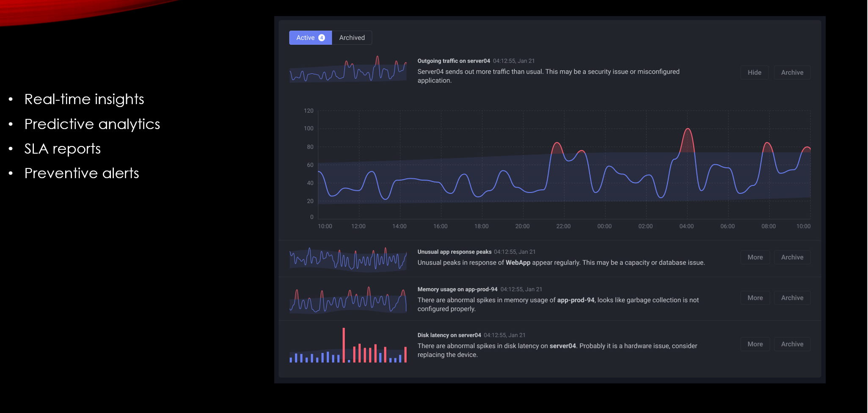
Task: Click the Disk latency on server04 title
Action: click(x=449, y=335)
